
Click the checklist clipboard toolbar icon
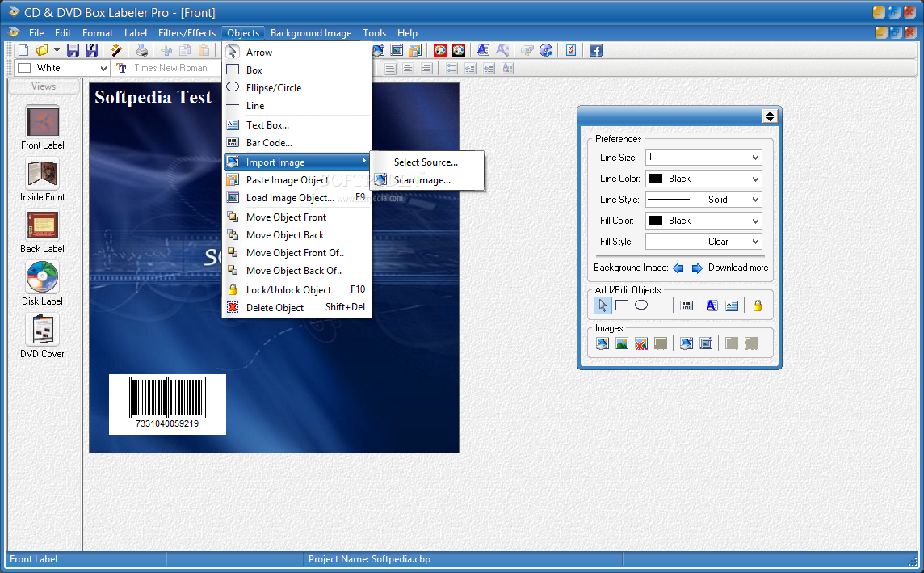[x=571, y=50]
